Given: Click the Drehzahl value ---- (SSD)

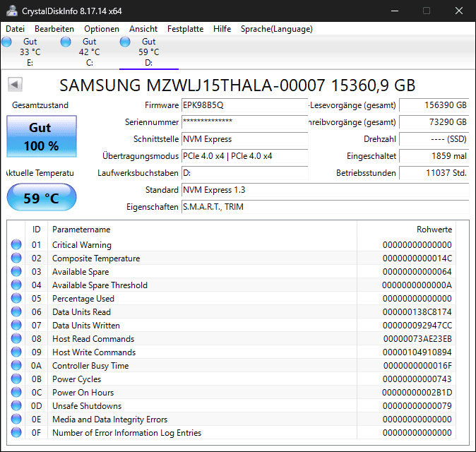Looking at the screenshot, I should pyautogui.click(x=434, y=139).
